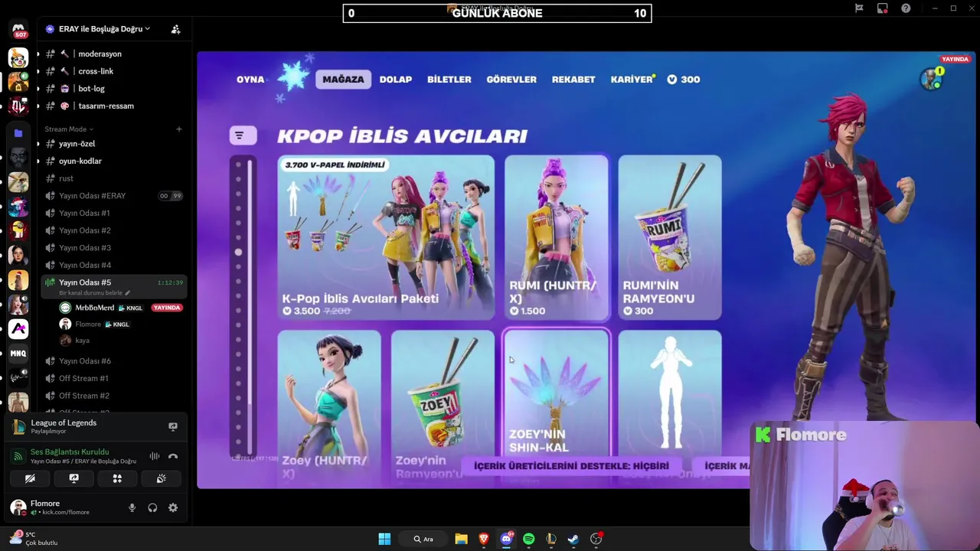Open the white A-logo server icon
This screenshot has height=551, width=980.
coord(18,329)
